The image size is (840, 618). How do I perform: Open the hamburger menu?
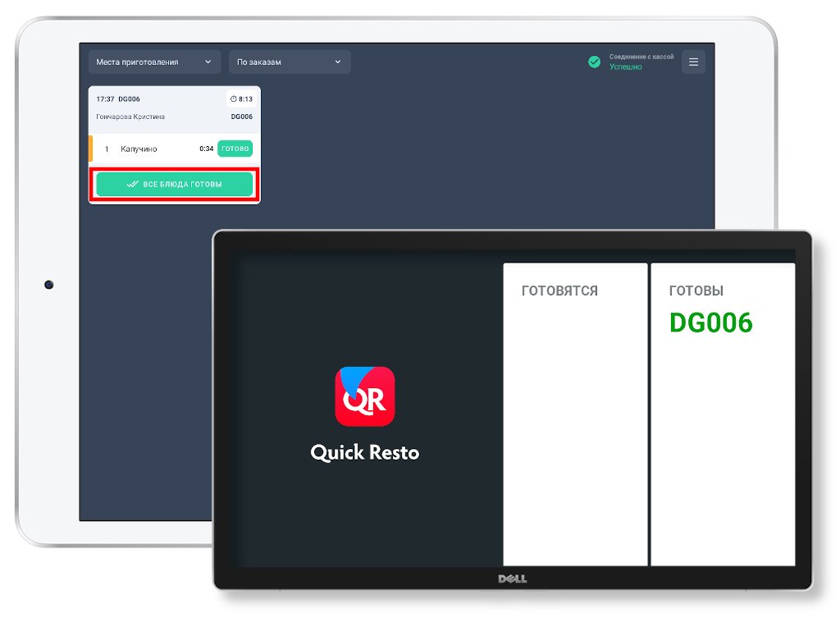click(x=693, y=62)
